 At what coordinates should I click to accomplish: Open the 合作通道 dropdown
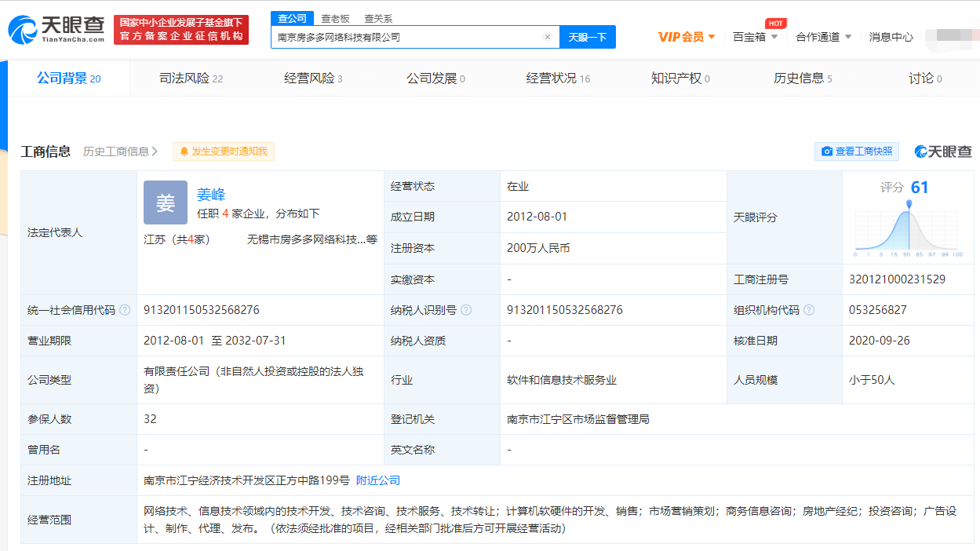[x=824, y=37]
